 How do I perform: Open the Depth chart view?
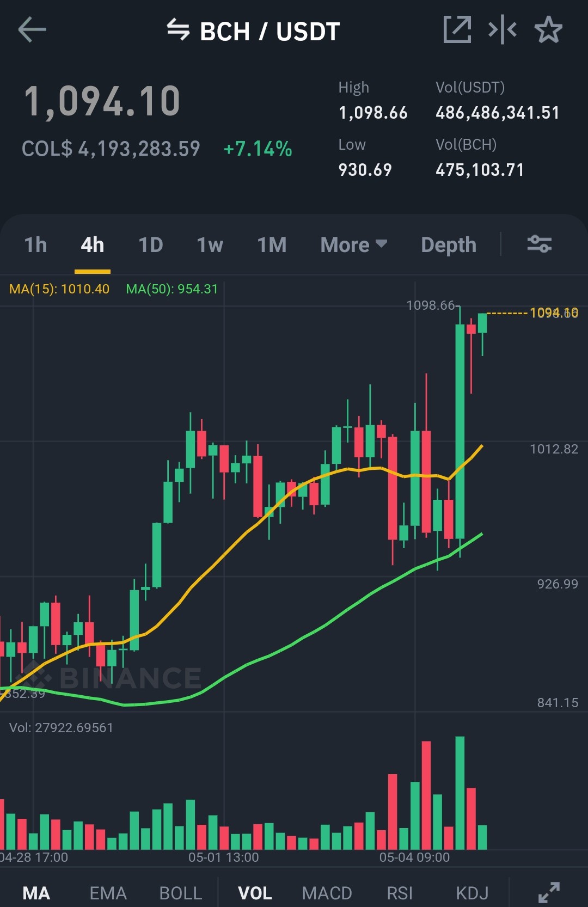pyautogui.click(x=449, y=245)
